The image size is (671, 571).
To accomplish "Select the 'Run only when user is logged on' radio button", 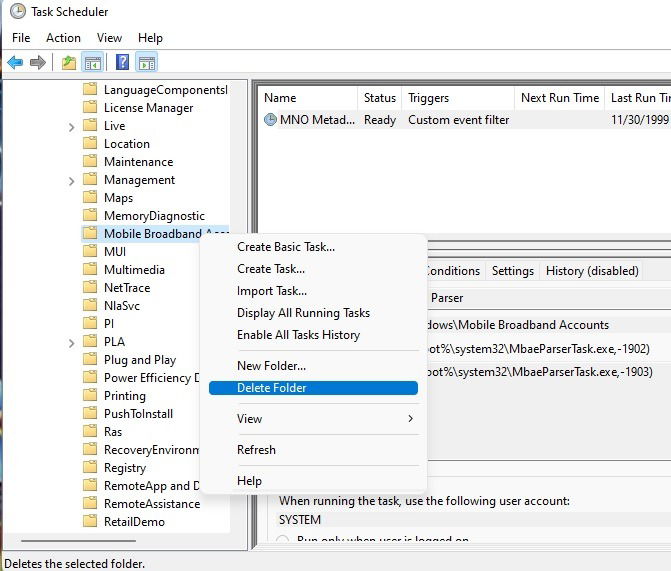I will [x=282, y=539].
